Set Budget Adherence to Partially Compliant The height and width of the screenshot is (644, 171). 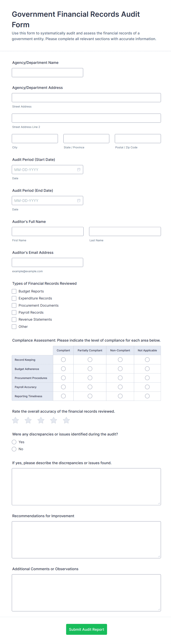[x=90, y=369]
